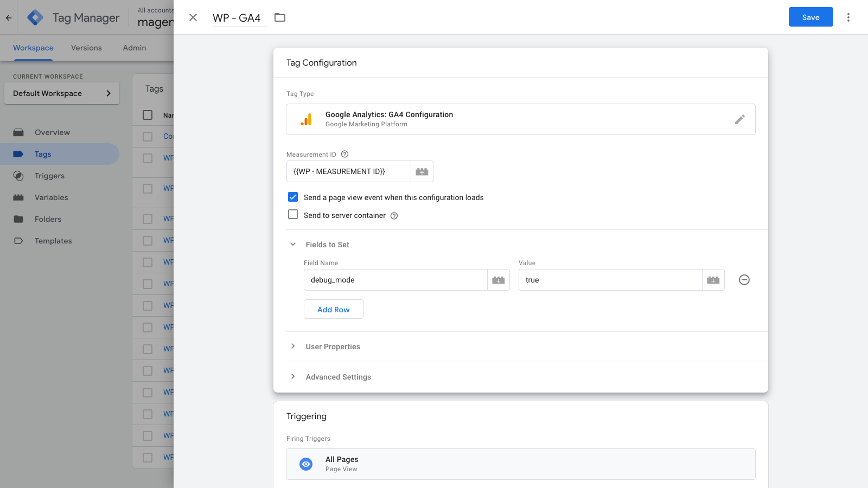Open Triggers in the sidebar
868x488 pixels.
(x=60, y=176)
